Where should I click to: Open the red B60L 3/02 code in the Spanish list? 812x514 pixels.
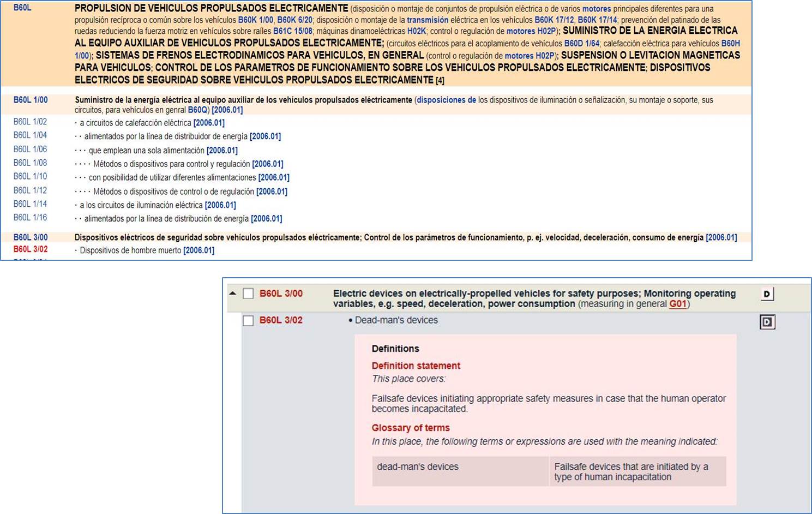pos(31,249)
